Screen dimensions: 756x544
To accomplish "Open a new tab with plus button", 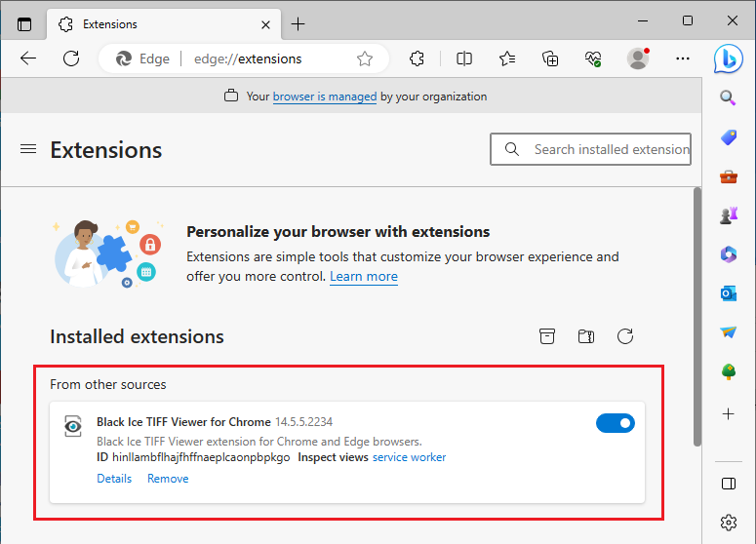I will pyautogui.click(x=298, y=24).
